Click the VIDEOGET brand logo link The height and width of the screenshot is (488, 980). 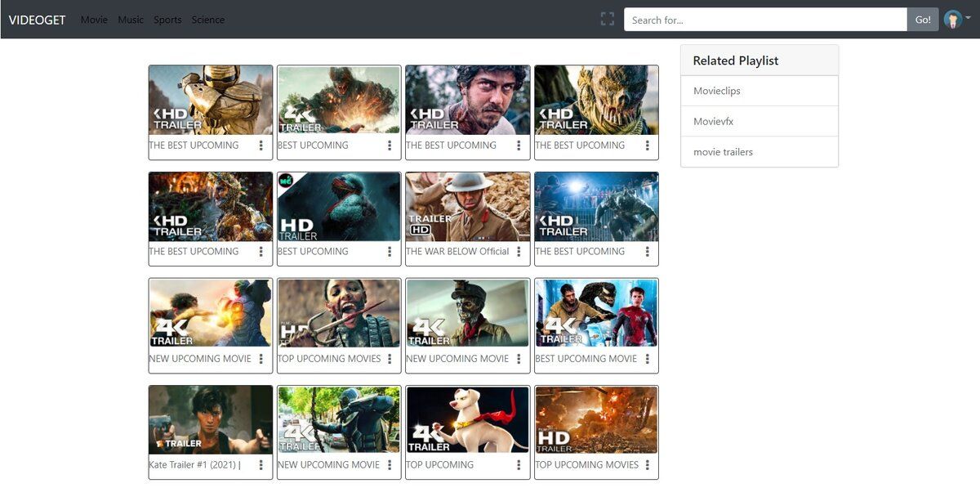click(x=37, y=20)
